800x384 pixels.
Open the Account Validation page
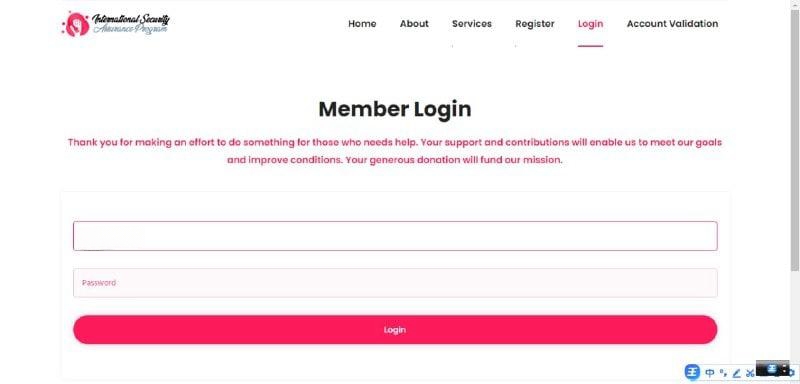click(672, 23)
